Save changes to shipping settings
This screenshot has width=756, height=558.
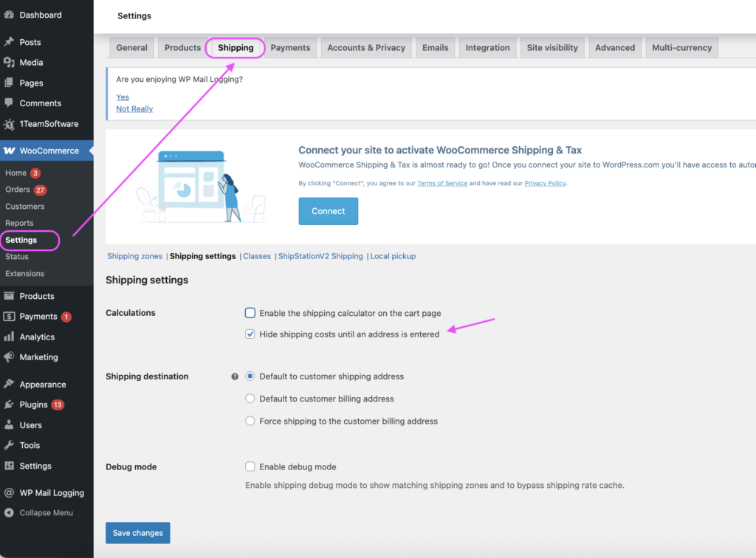coord(138,533)
